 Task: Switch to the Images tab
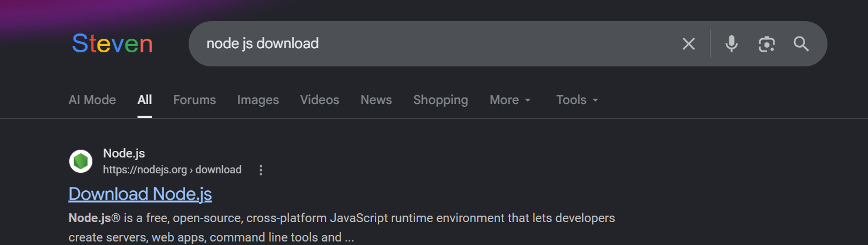[x=258, y=100]
